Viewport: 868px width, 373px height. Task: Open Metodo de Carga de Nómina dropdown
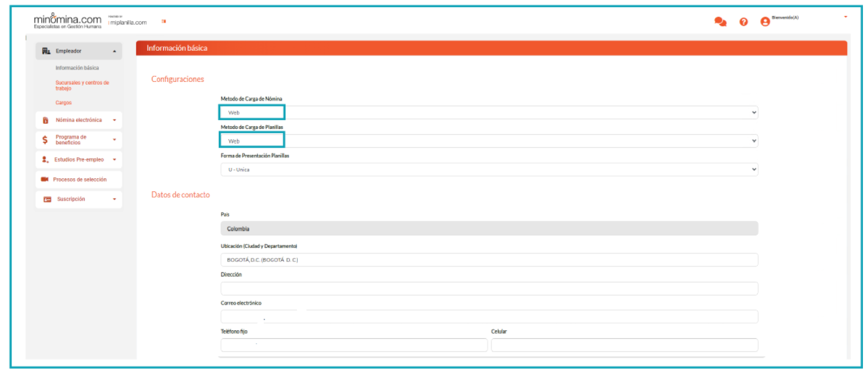tap(489, 113)
